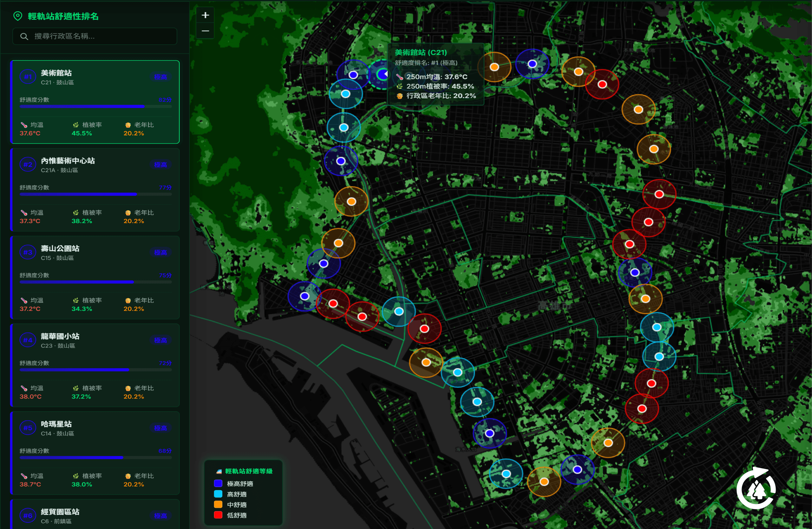Click the 輕軌站舒適性排名 panel title

pyautogui.click(x=63, y=16)
